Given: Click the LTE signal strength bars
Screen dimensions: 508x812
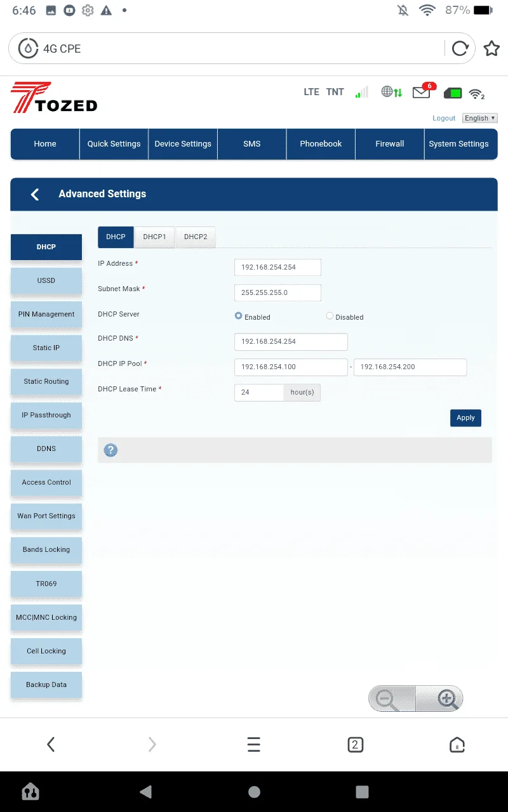Looking at the screenshot, I should pyautogui.click(x=361, y=93).
